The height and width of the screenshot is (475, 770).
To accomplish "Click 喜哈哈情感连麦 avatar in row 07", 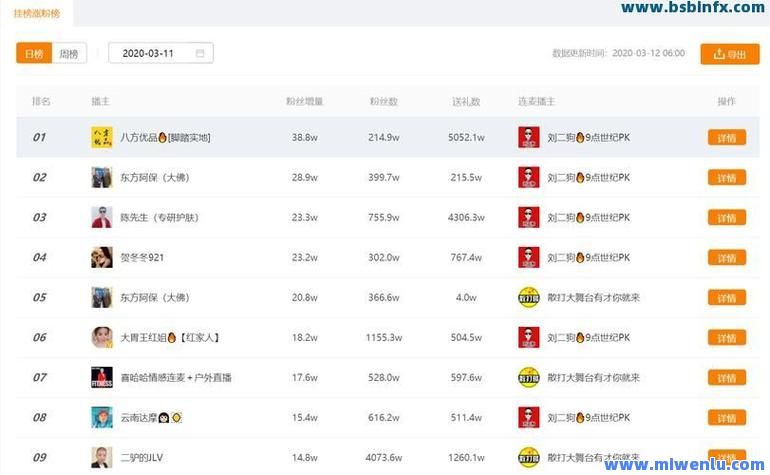I will [x=101, y=377].
